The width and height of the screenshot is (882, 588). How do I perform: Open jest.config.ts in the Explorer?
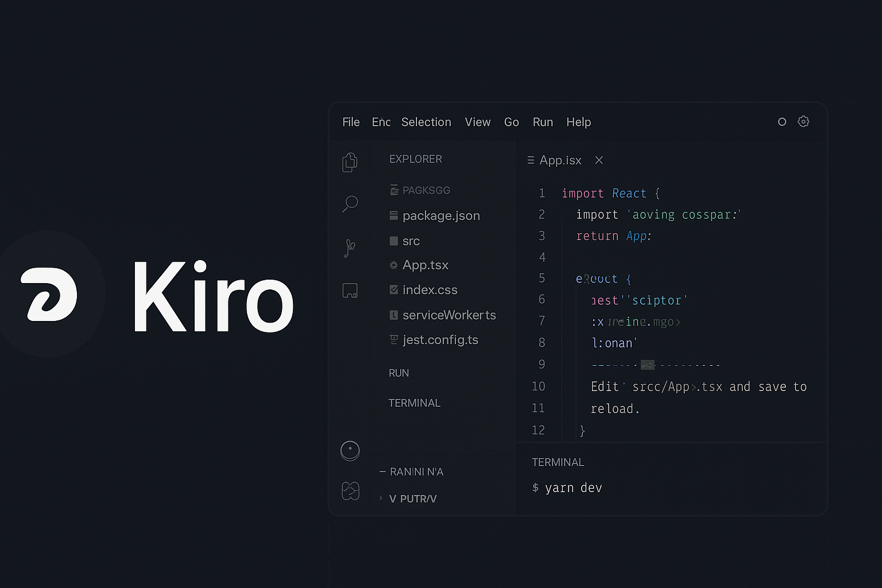coord(440,340)
